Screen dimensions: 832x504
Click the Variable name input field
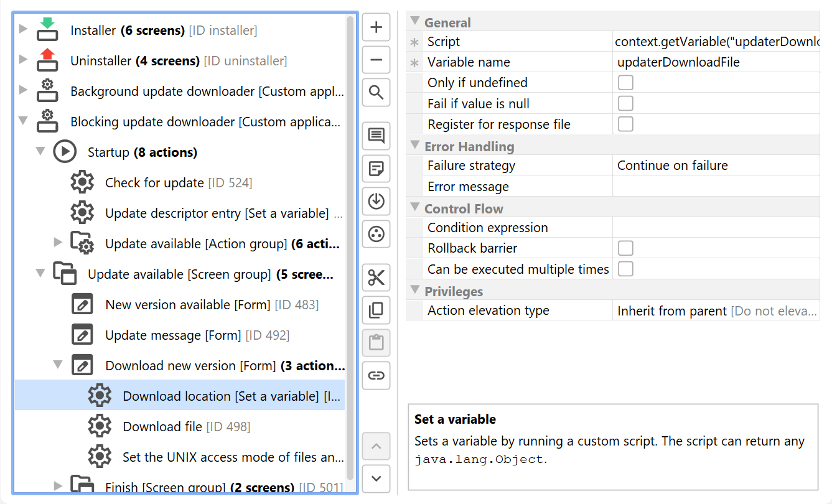click(x=716, y=62)
